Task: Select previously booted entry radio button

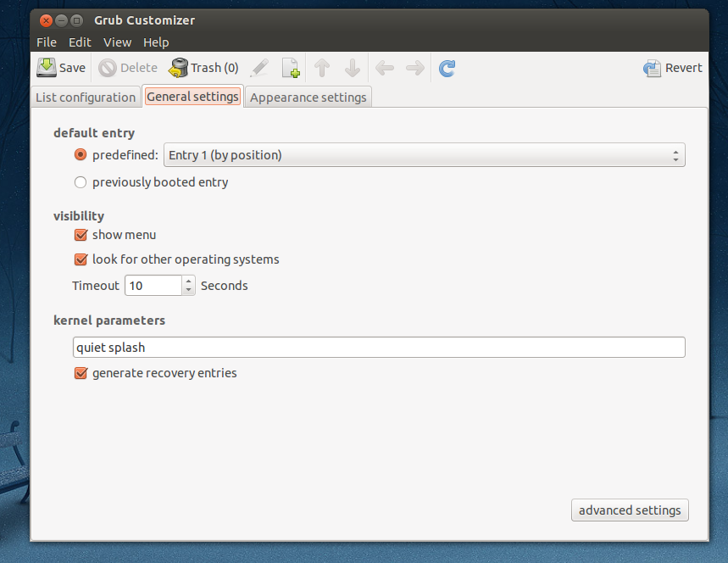Action: pyautogui.click(x=81, y=182)
